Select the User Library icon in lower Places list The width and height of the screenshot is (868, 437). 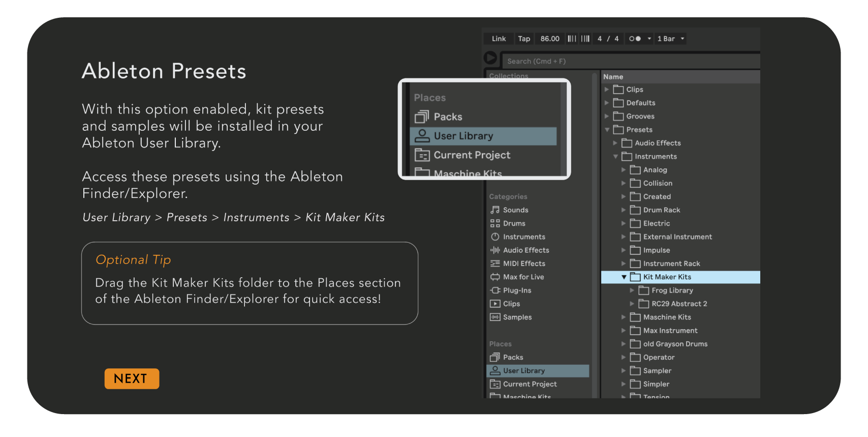[495, 371]
